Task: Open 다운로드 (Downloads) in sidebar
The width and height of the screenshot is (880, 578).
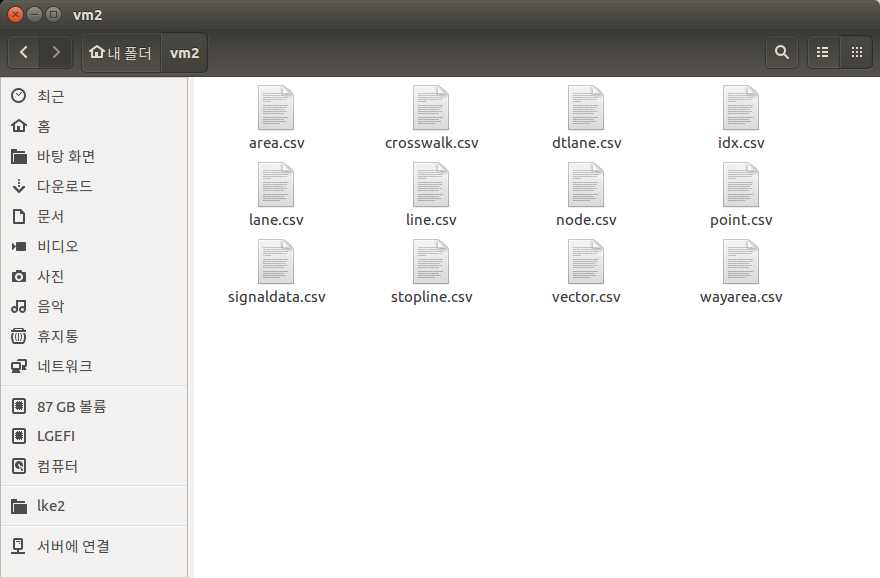Action: pyautogui.click(x=94, y=186)
